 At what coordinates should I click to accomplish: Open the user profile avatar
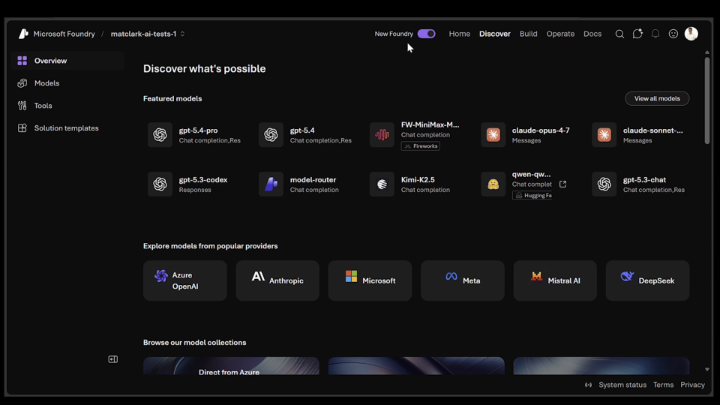coord(691,34)
